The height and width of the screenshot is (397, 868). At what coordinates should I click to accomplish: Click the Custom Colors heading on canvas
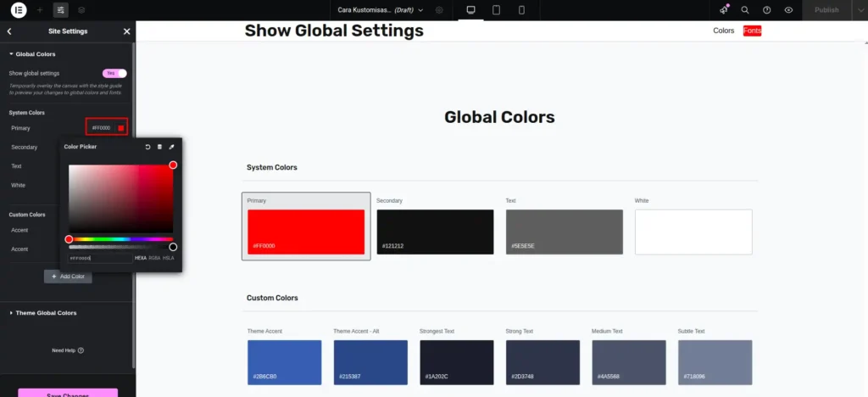272,298
